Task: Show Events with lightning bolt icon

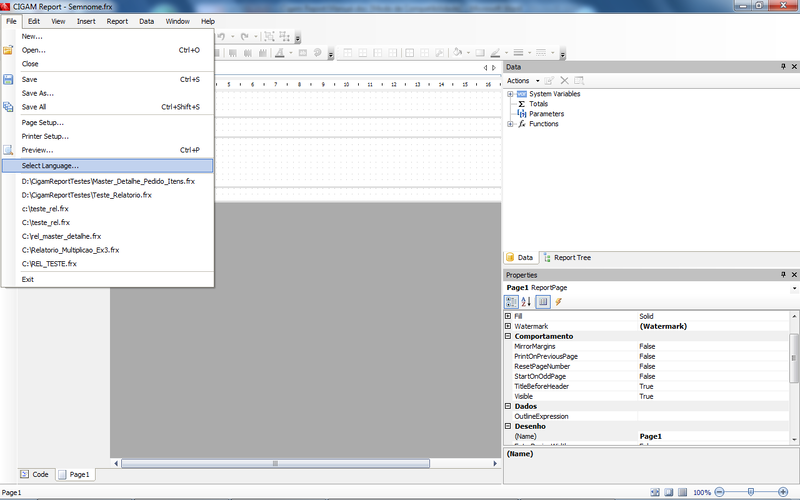Action: (559, 302)
